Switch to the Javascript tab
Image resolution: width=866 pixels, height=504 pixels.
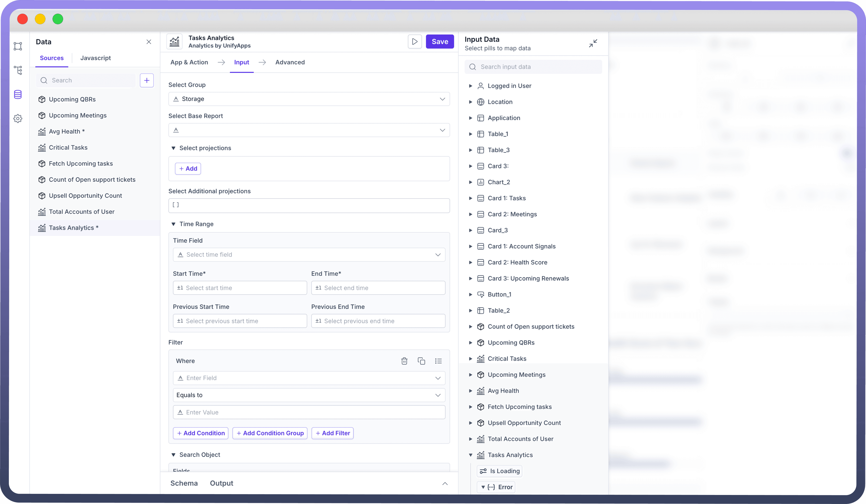tap(96, 58)
